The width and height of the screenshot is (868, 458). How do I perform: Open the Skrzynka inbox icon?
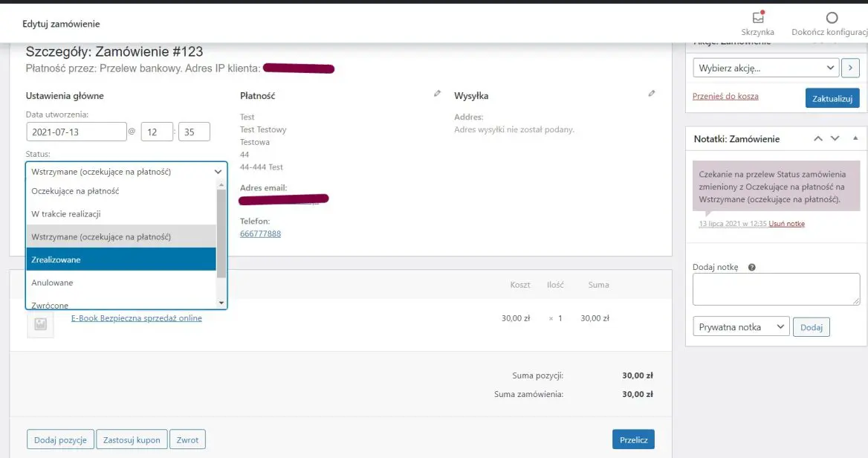pos(757,19)
